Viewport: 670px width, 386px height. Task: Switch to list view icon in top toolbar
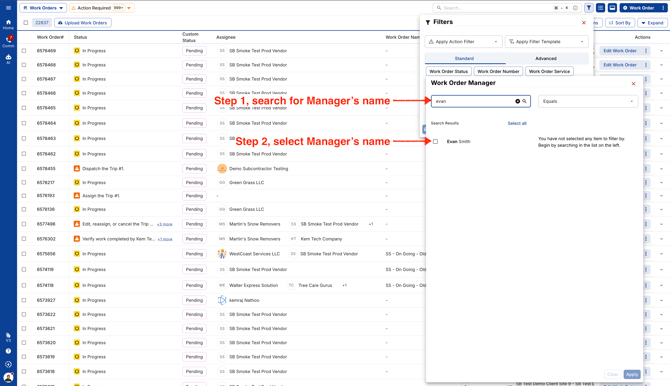600,8
